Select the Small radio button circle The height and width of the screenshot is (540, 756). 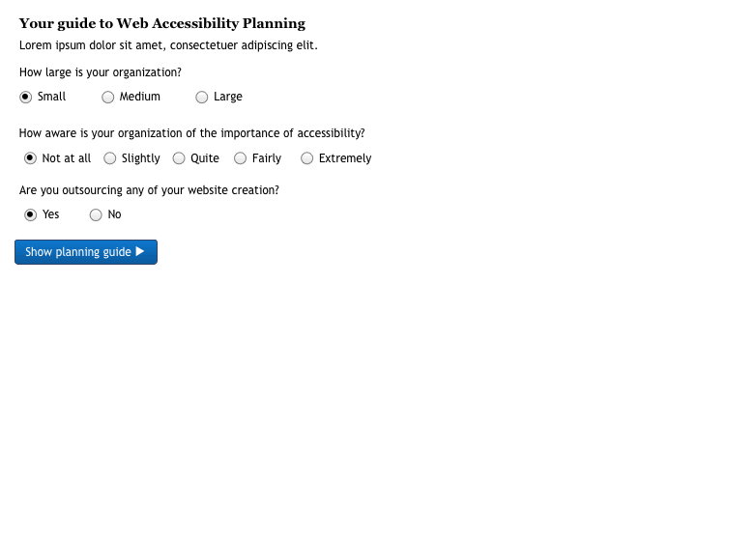click(x=26, y=97)
